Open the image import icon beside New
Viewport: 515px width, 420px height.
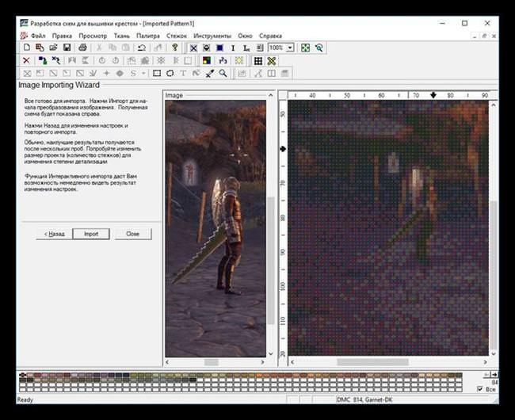(x=40, y=48)
